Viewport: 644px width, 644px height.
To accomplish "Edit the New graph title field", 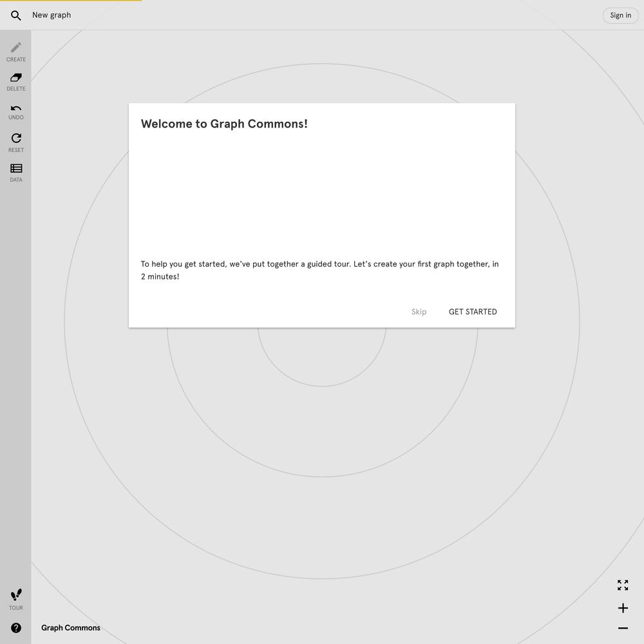I will [x=52, y=15].
